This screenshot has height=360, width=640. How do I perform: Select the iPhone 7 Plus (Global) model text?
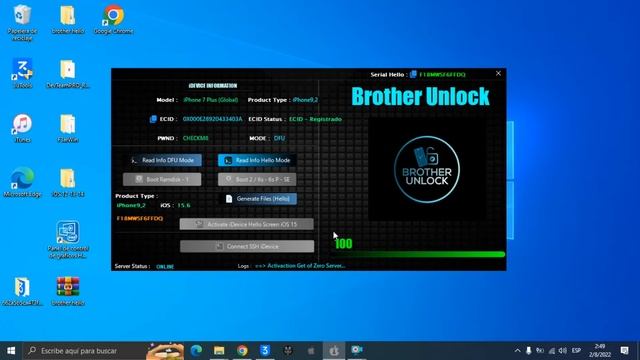click(211, 100)
